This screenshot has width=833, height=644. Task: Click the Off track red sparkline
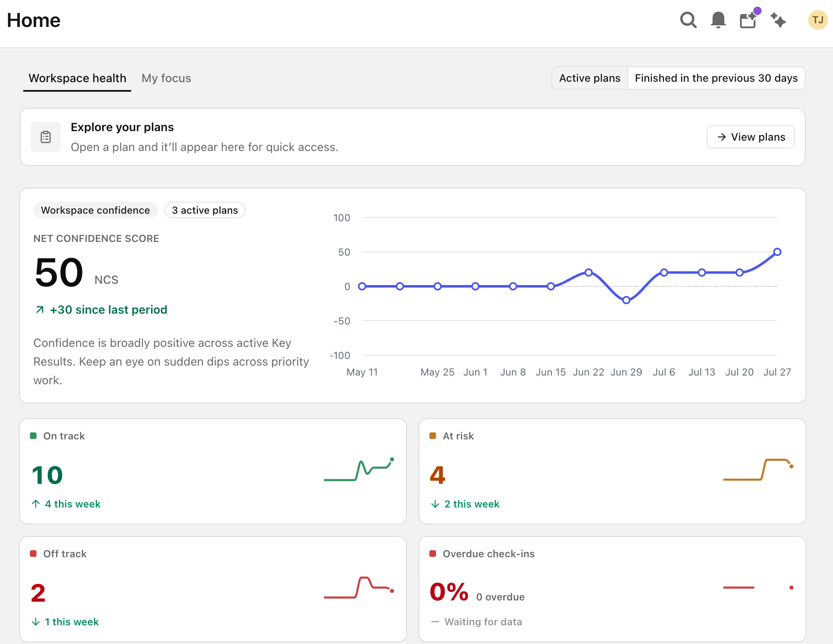(359, 587)
